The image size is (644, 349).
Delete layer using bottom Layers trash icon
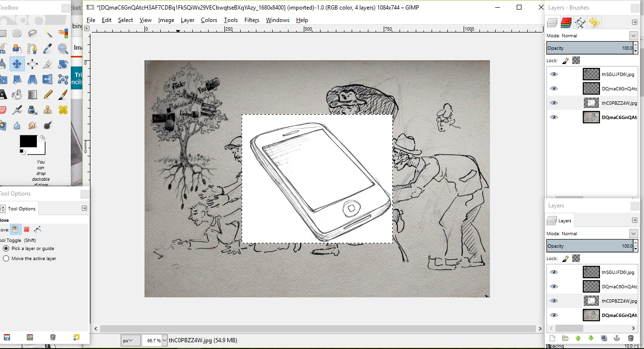point(630,338)
